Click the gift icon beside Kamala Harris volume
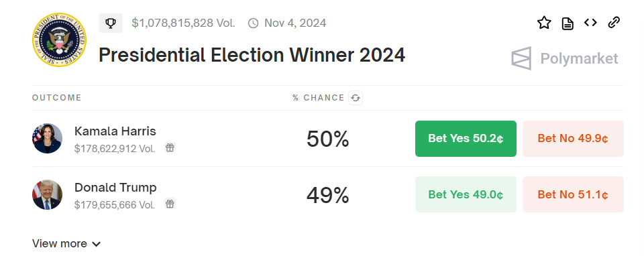The width and height of the screenshot is (644, 256). (170, 147)
